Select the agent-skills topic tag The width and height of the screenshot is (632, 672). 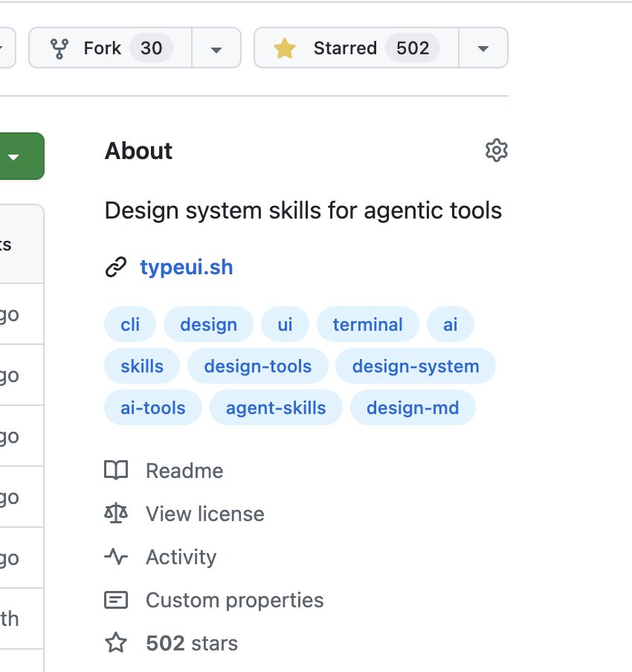[x=276, y=407]
